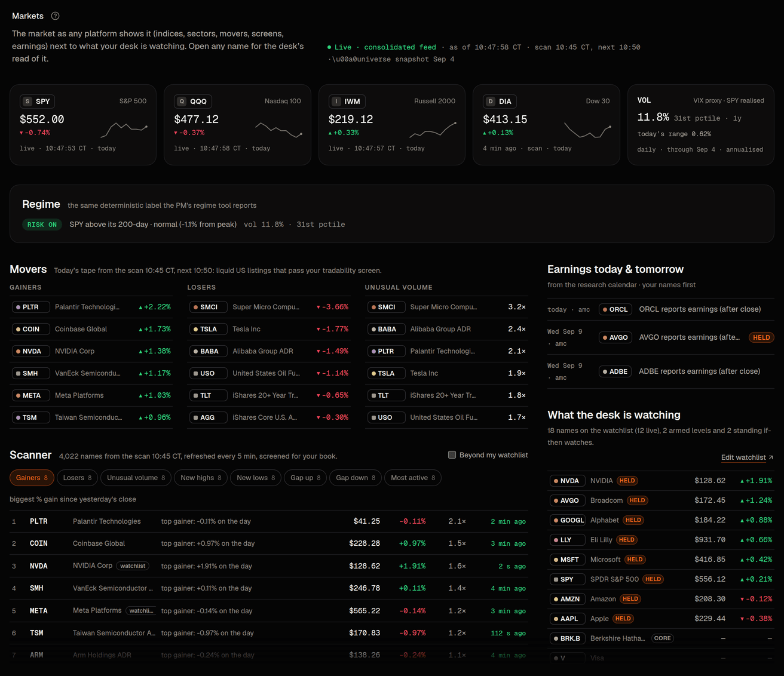Screen dimensions: 784x676
Task: Click the $552.00 SPY price
Action: [42, 119]
